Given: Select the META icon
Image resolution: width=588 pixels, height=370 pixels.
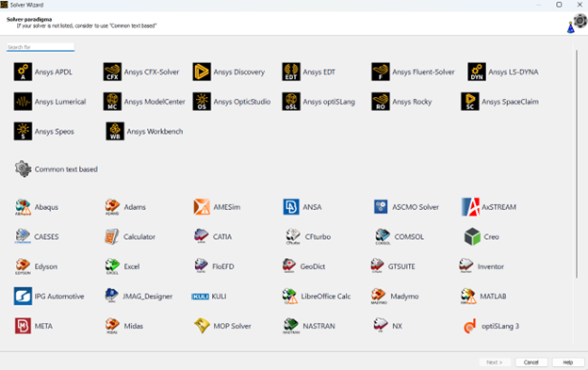Looking at the screenshot, I should point(23,326).
